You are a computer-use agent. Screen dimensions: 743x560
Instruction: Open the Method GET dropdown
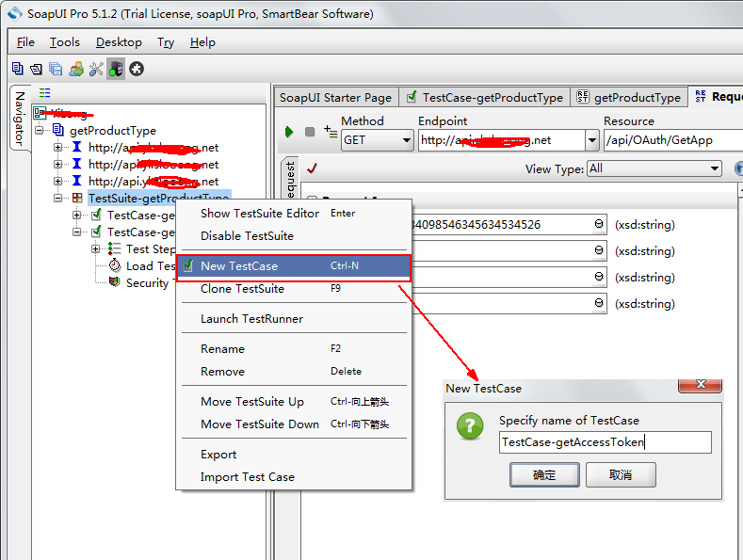point(378,140)
